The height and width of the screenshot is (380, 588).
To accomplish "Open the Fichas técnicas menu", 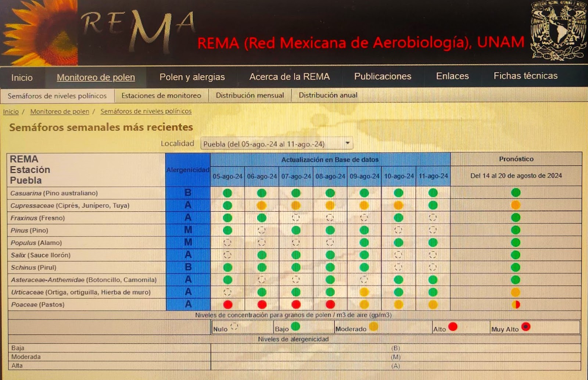I will tap(526, 76).
